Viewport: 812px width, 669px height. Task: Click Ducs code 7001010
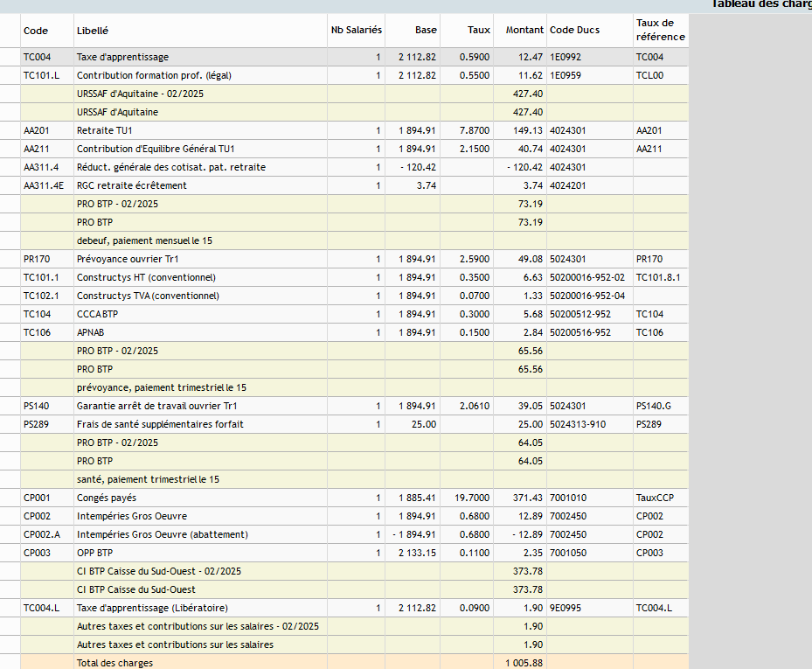568,498
